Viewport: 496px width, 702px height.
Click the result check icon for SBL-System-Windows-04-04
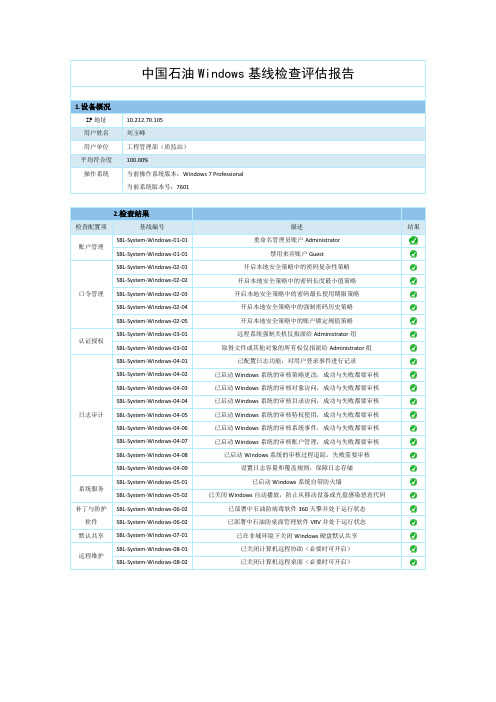pos(413,402)
